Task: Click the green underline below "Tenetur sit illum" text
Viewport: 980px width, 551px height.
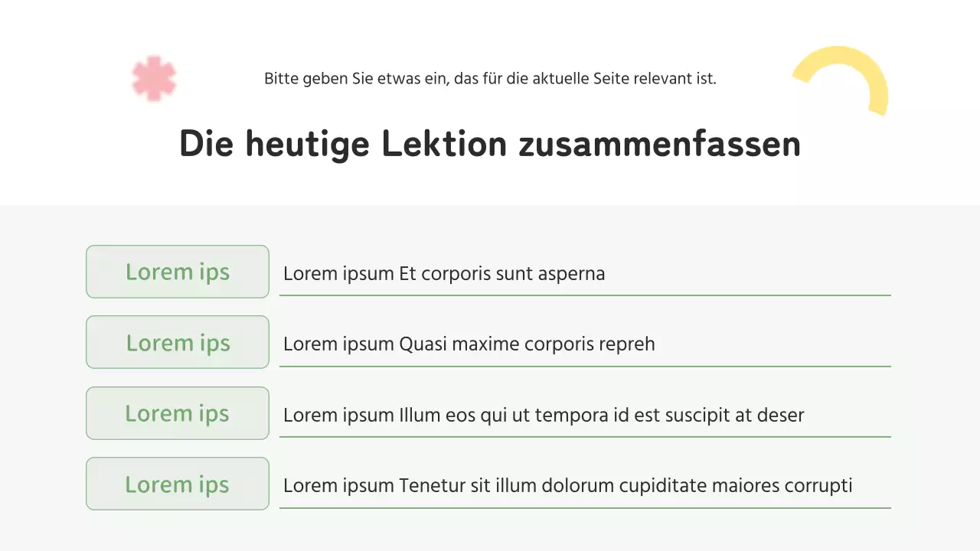Action: point(585,507)
